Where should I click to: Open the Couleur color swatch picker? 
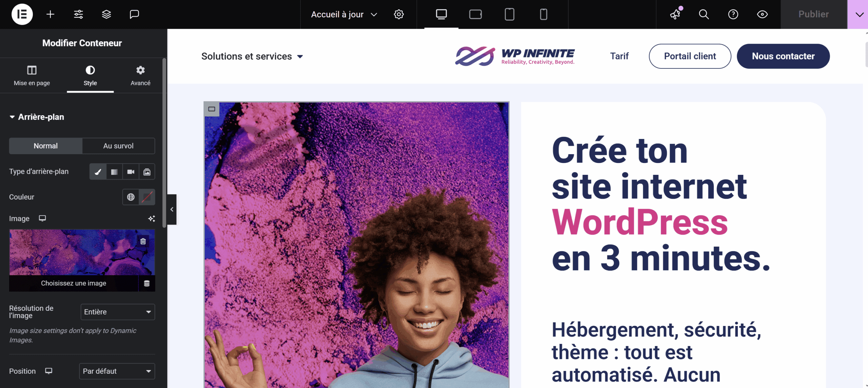[147, 197]
